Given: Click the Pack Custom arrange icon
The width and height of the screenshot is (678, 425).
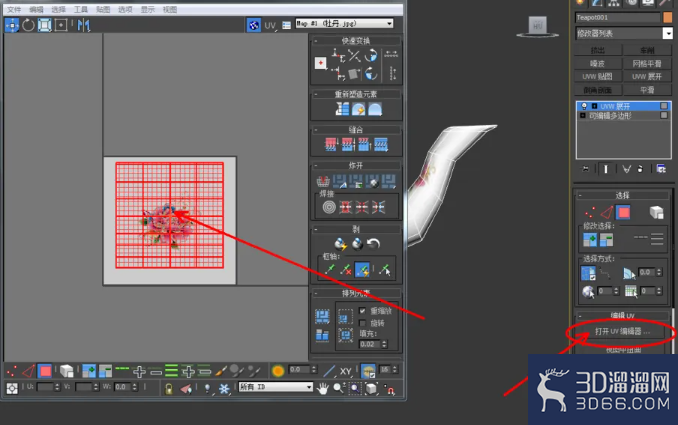Looking at the screenshot, I should (x=322, y=316).
